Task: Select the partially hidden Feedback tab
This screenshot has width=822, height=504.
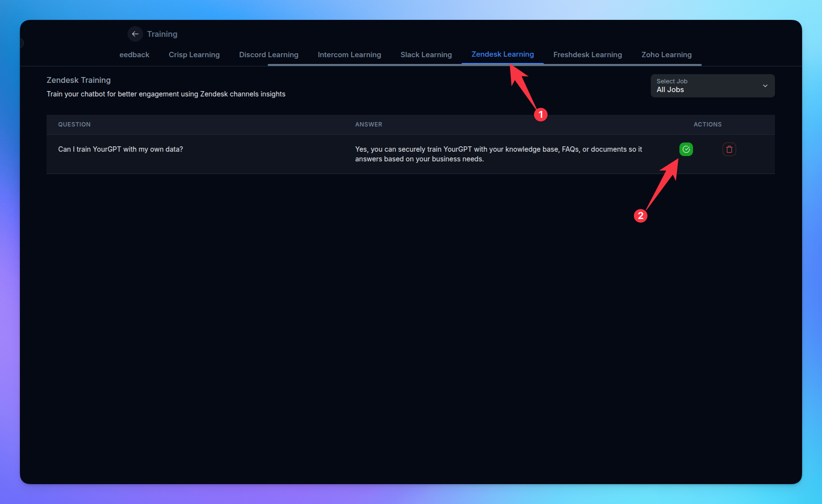Action: click(134, 55)
